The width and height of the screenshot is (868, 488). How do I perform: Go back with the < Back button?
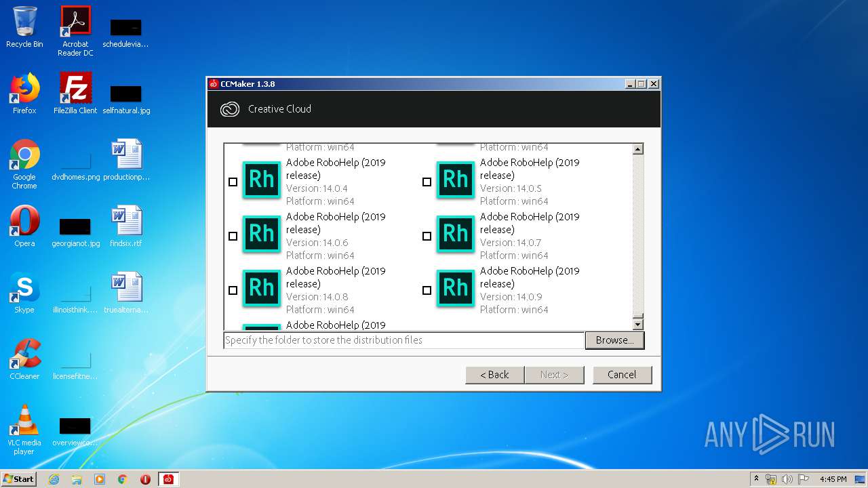494,375
